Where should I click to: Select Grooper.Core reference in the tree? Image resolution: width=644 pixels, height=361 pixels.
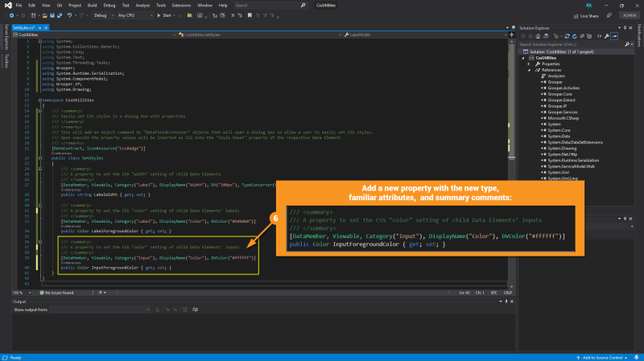point(558,93)
